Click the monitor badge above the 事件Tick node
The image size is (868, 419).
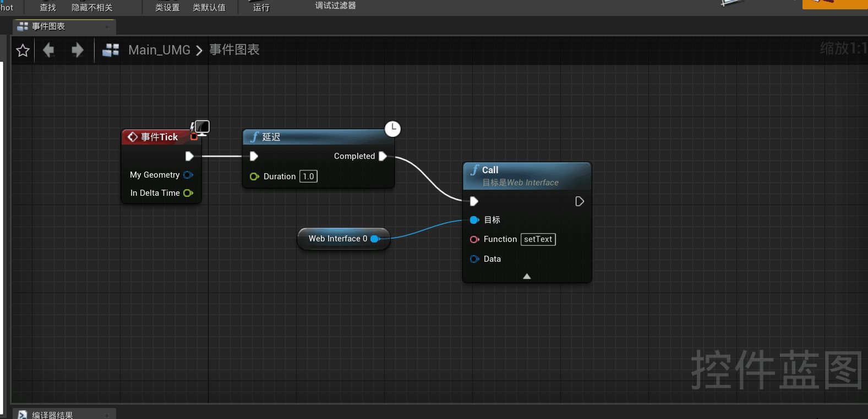click(201, 128)
